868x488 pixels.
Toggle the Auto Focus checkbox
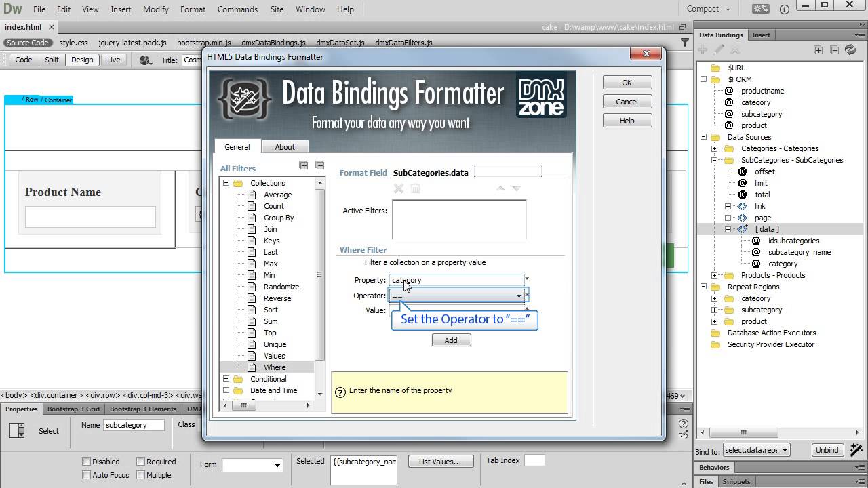pos(87,475)
